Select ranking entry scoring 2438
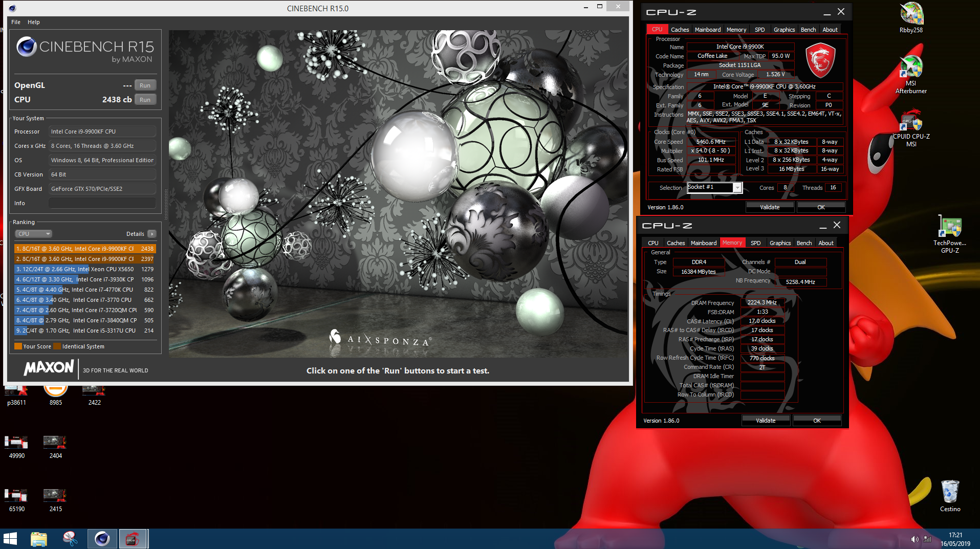980x549 pixels. [x=85, y=249]
